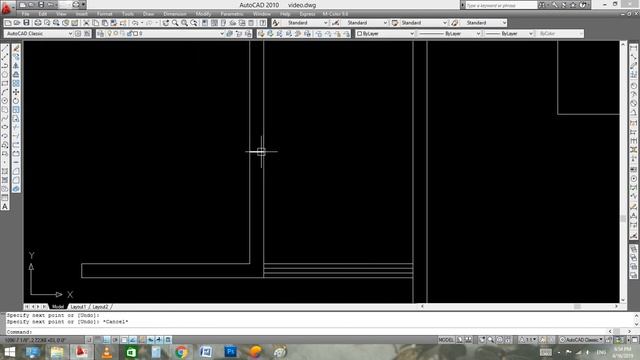Select the Arc tool in Draw toolbar
The width and height of the screenshot is (640, 360).
(x=5, y=92)
